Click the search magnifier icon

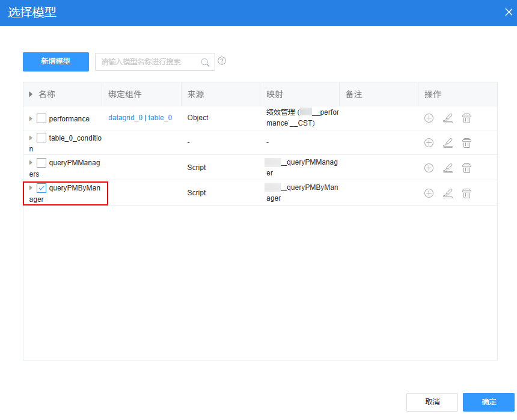[205, 62]
